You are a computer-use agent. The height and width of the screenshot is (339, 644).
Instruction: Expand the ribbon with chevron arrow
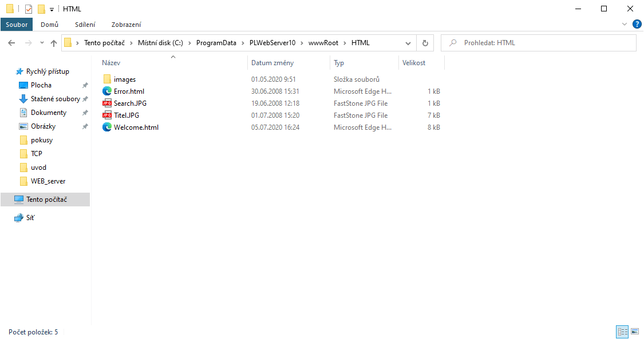click(625, 25)
